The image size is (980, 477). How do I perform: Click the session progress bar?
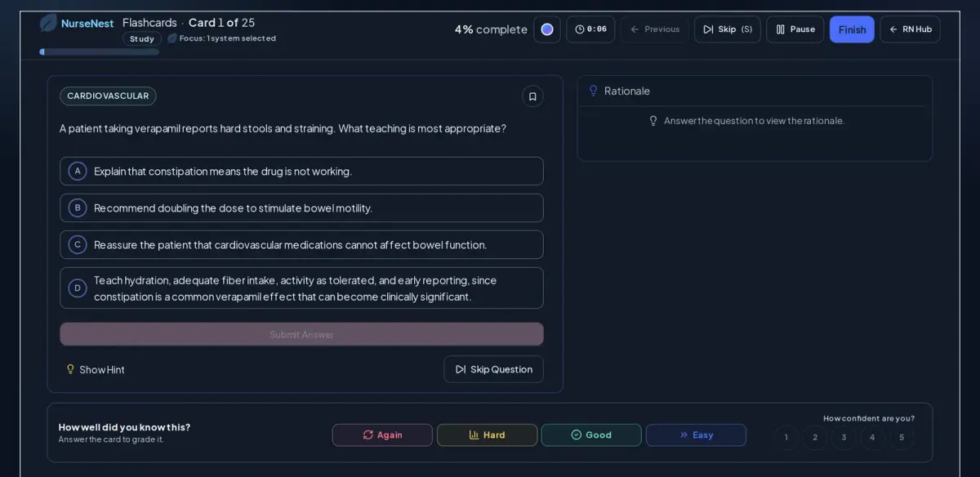click(x=99, y=52)
